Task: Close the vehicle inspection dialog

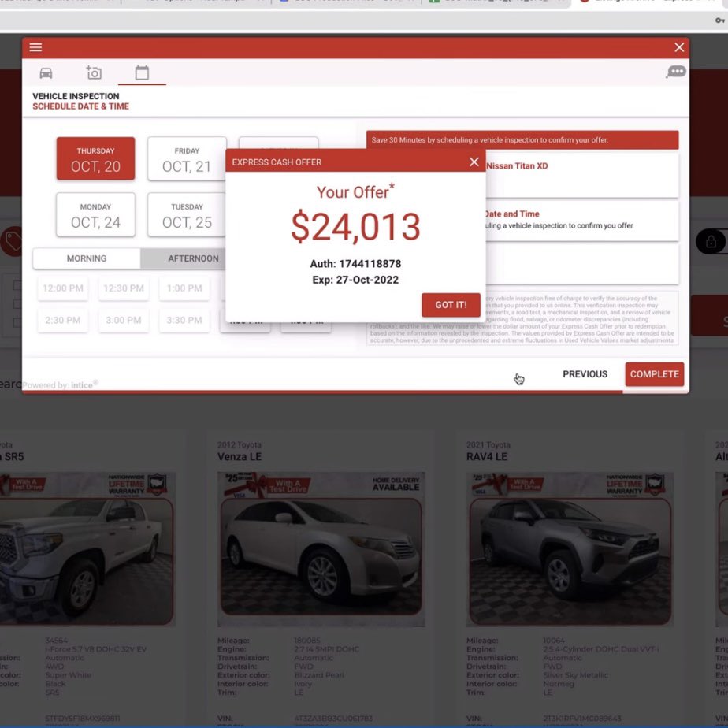Action: click(x=679, y=47)
